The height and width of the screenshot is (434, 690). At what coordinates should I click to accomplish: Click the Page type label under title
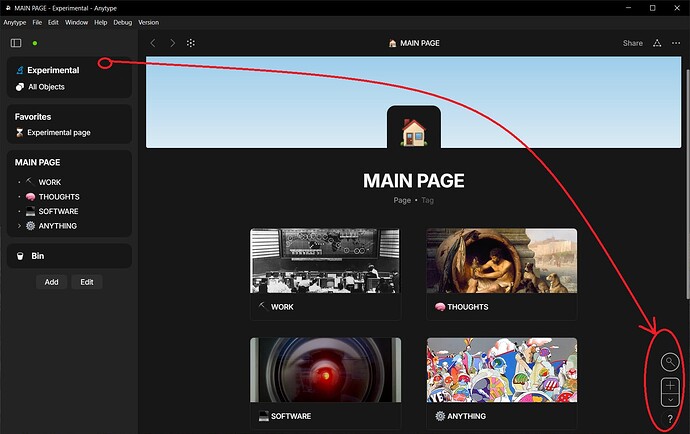pyautogui.click(x=402, y=200)
